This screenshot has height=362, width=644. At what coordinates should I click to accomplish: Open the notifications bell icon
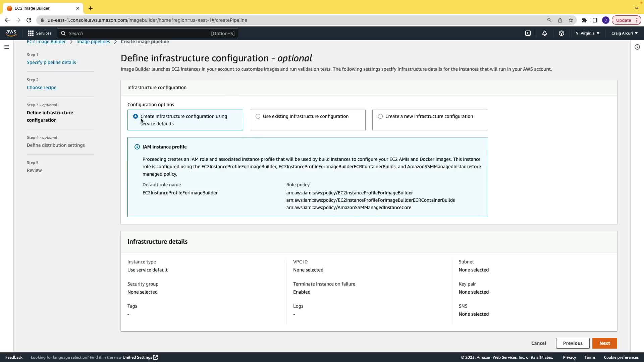[545, 33]
